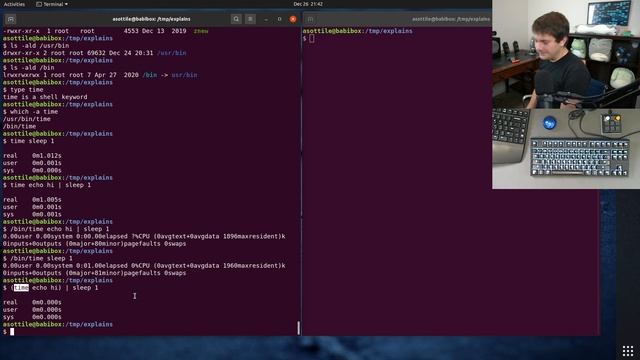Open the clock showing Dec 26 21:42
Viewport: 640px width, 360px height.
pos(308,4)
